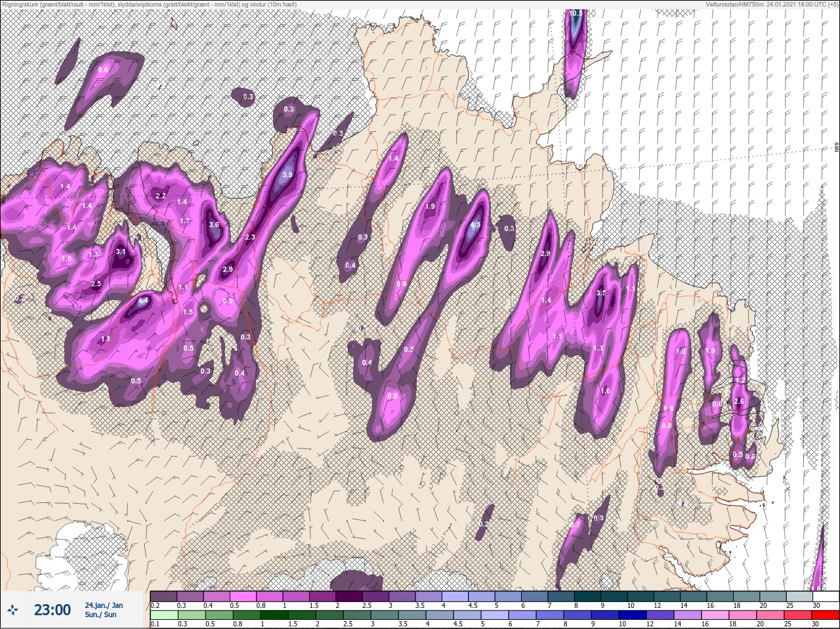Pick the purple-row teal swatch between 9 and 10
The width and height of the screenshot is (840, 629).
tap(614, 596)
